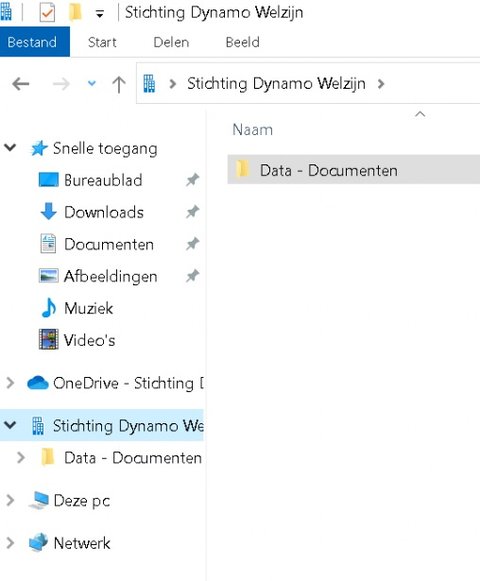Expand the address bar root chevron
This screenshot has width=480, height=581.
tap(172, 84)
